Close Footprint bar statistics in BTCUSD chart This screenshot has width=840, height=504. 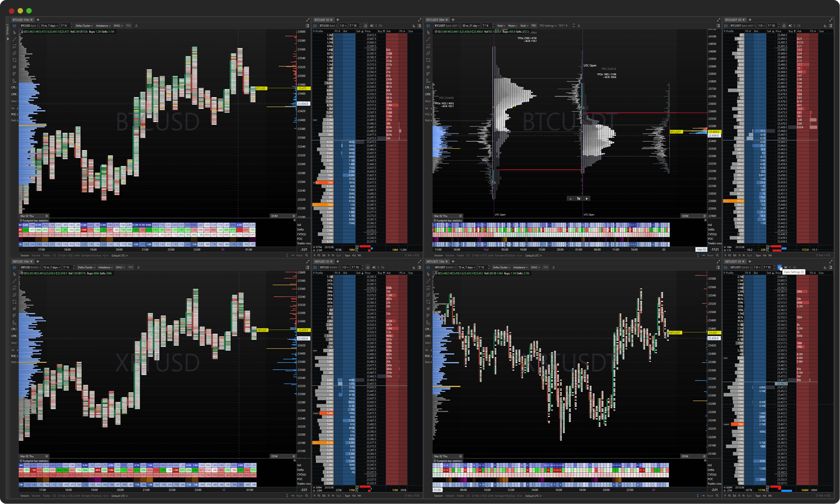click(x=294, y=220)
